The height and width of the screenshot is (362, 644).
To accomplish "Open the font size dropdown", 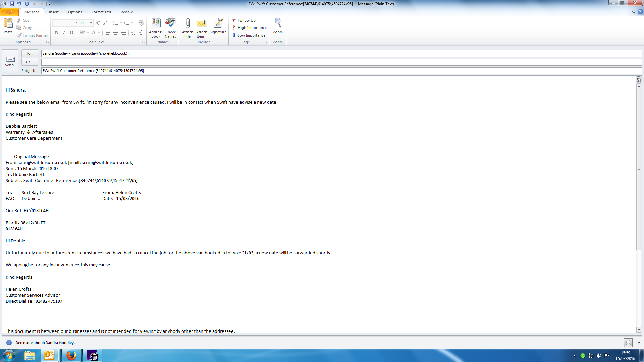I will pyautogui.click(x=91, y=23).
